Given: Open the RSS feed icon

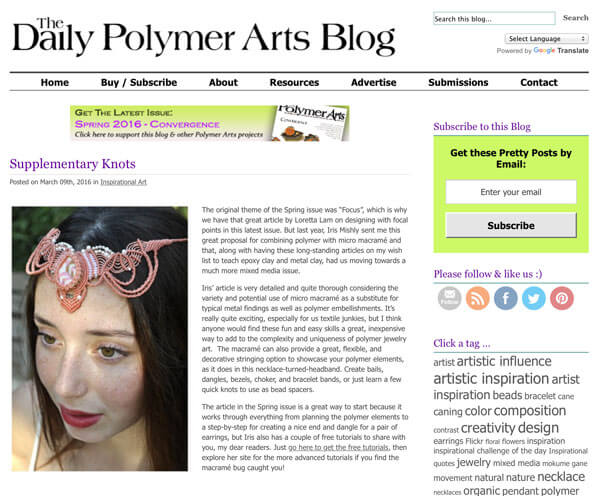Looking at the screenshot, I should (x=478, y=298).
